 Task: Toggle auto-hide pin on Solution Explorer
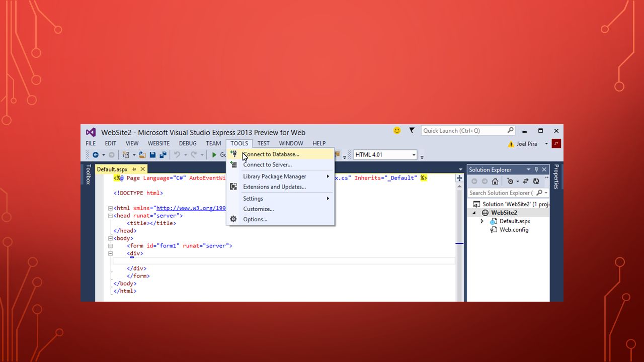coord(536,169)
